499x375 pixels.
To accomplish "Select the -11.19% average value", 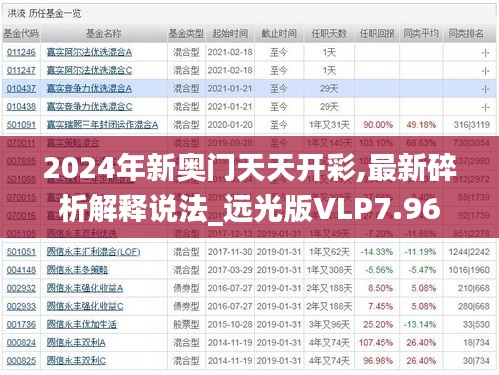I will (420, 252).
